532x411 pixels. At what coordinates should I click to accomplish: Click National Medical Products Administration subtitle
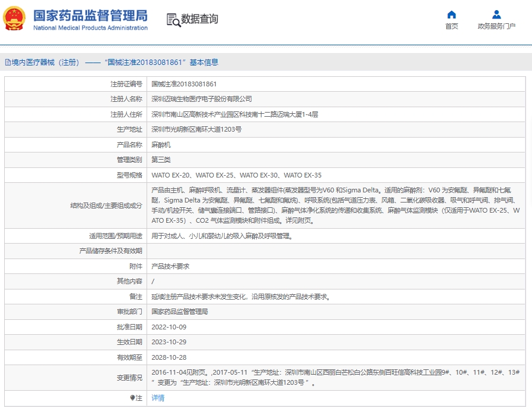click(90, 28)
